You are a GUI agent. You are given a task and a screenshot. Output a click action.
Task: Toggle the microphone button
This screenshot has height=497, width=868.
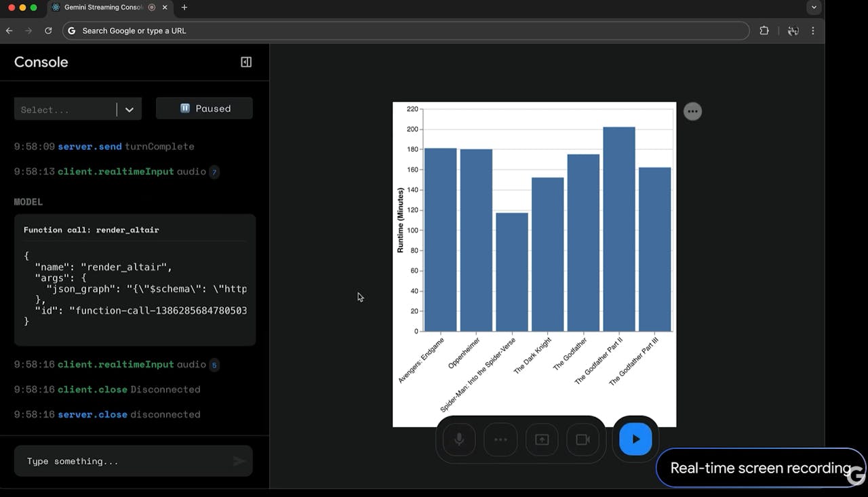pyautogui.click(x=459, y=439)
